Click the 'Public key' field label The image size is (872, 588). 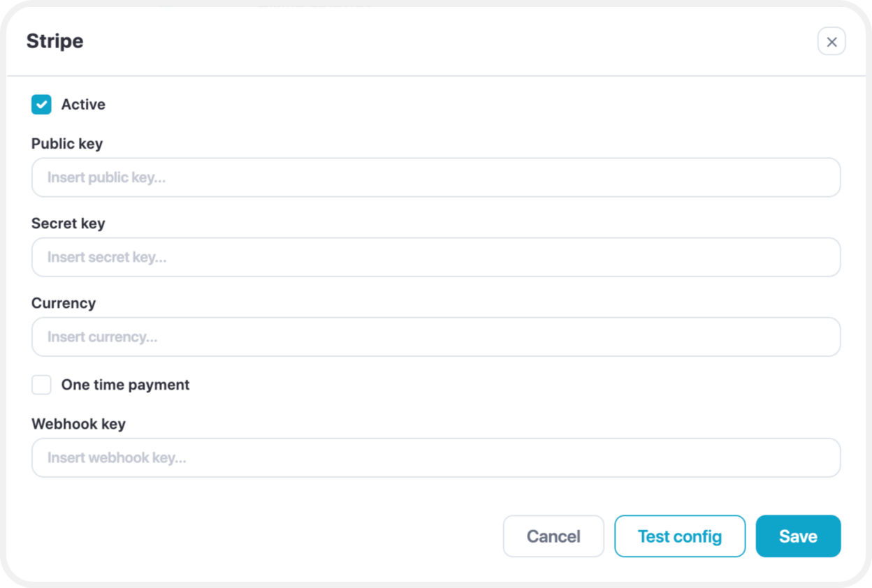coord(67,144)
